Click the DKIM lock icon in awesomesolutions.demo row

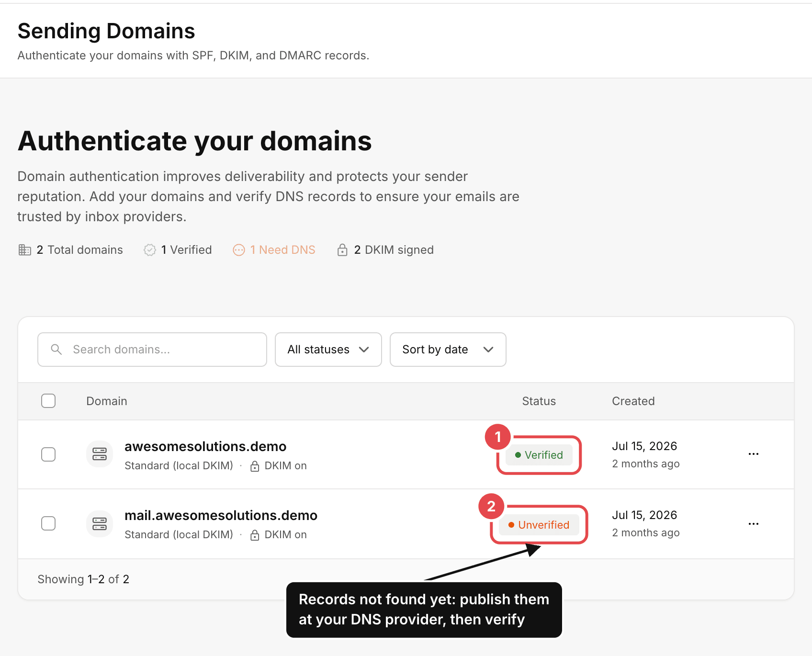tap(255, 466)
